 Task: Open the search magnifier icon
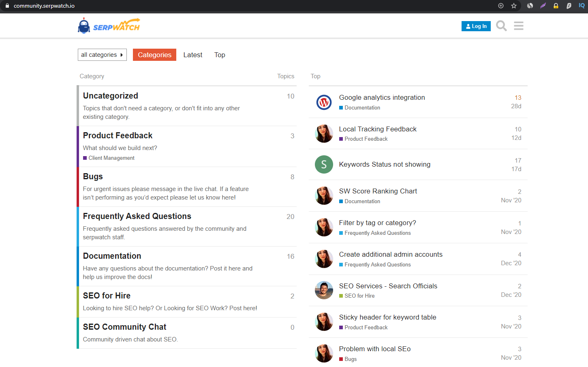point(501,26)
